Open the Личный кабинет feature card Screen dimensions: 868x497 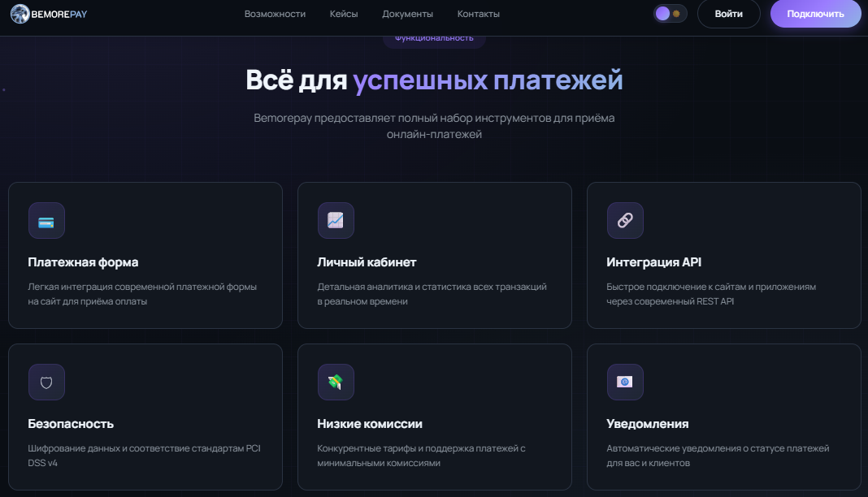435,255
